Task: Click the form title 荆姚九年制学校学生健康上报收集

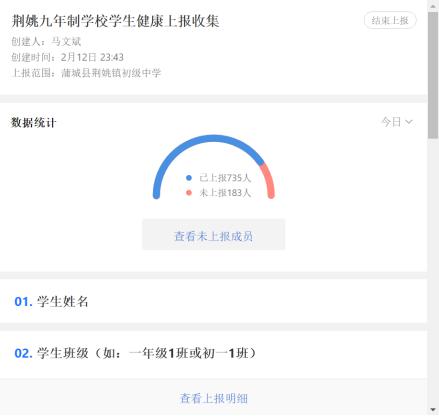Action: tap(115, 21)
